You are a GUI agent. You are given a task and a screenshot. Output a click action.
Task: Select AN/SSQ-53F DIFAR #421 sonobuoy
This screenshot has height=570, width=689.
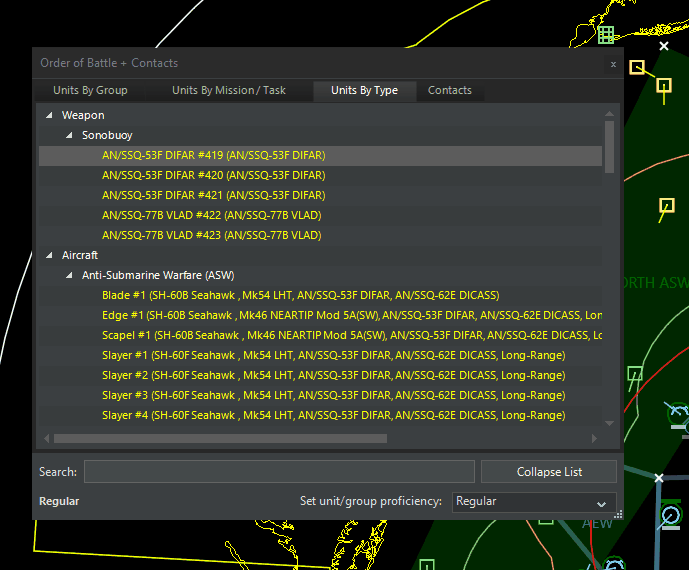[x=320, y=196]
